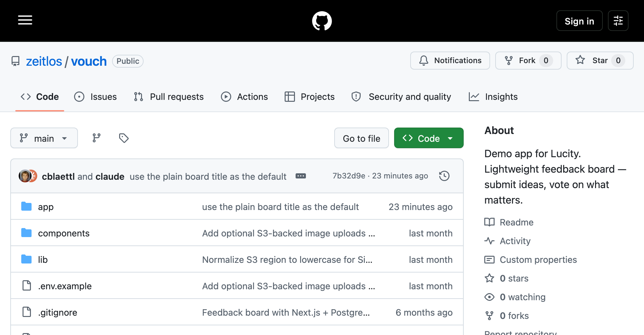
Task: Open the Readme link in About
Action: [x=516, y=222]
